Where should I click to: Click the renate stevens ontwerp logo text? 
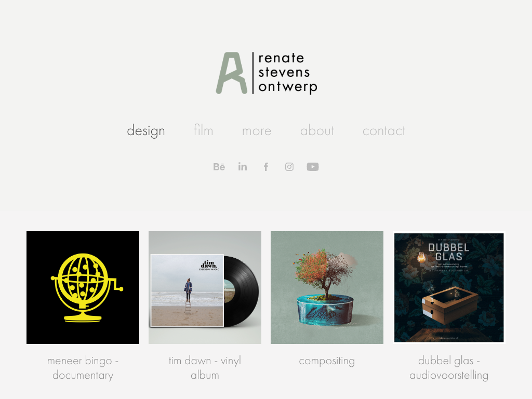[x=288, y=73]
